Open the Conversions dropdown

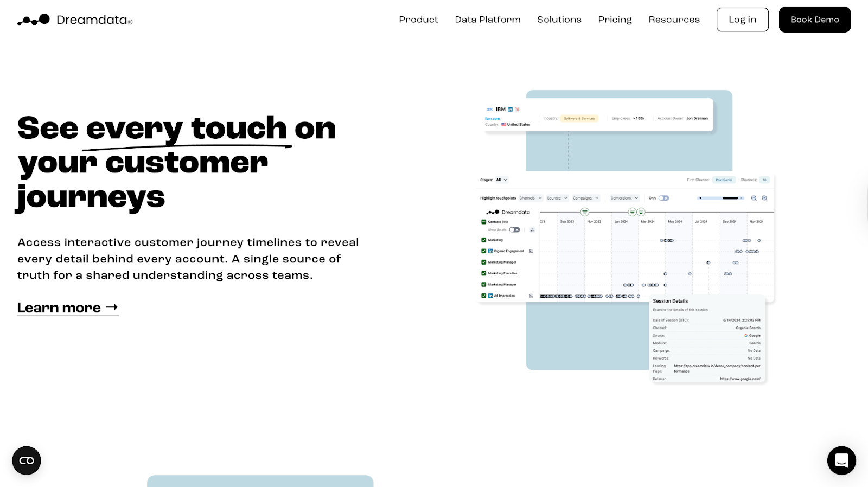(x=624, y=198)
